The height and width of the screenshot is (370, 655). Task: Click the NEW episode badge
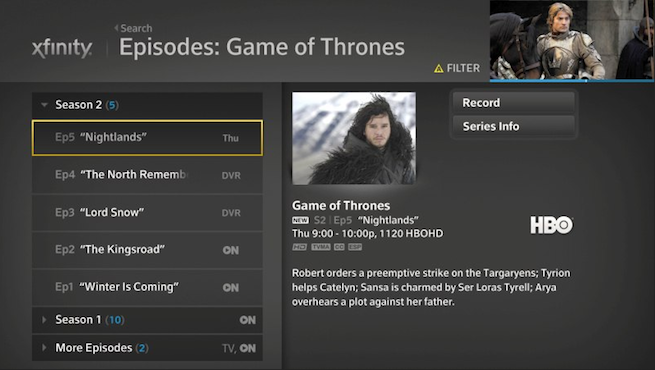(x=300, y=220)
